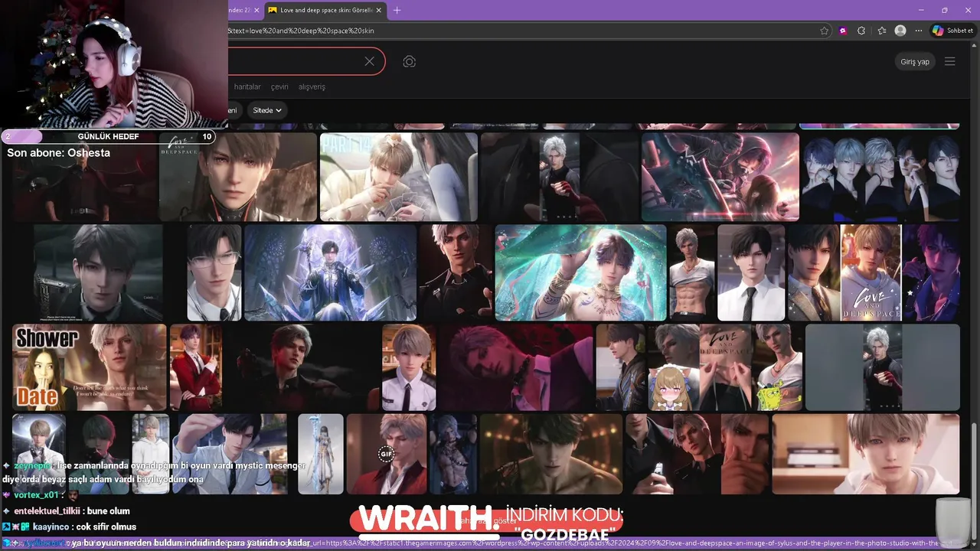The image size is (980, 551).
Task: Focus the image search input field
Action: point(295,61)
